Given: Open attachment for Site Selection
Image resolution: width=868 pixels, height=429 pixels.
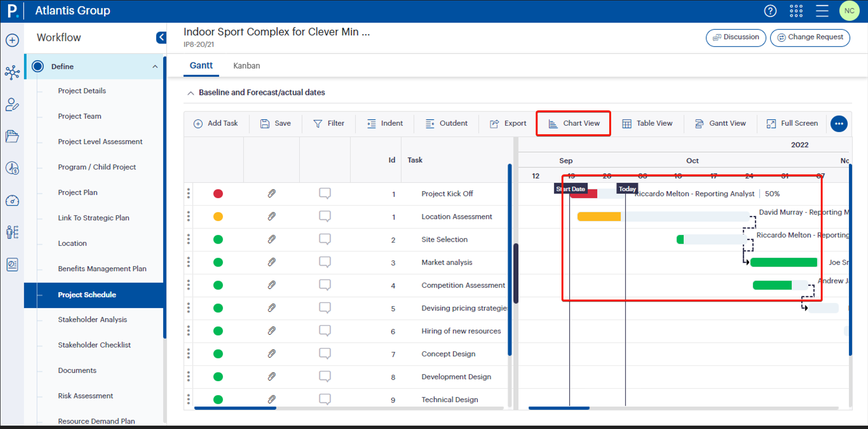Looking at the screenshot, I should tap(272, 239).
